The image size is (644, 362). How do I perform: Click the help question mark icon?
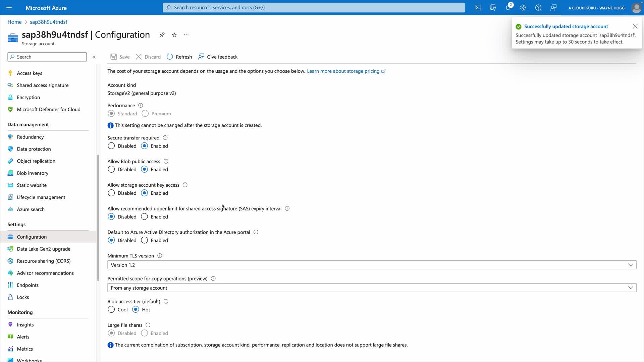[538, 8]
